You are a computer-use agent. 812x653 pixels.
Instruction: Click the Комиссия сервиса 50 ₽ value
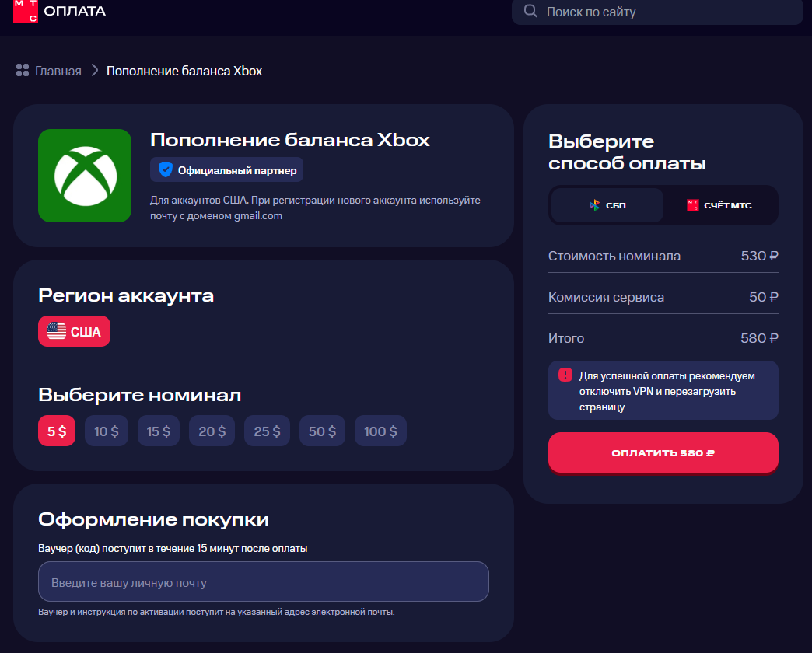pos(763,297)
